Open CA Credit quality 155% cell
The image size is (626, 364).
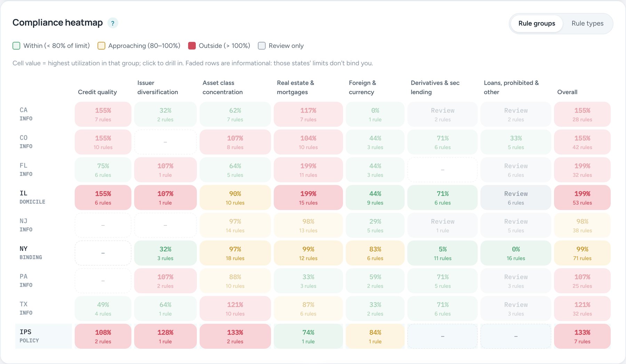[x=103, y=114]
